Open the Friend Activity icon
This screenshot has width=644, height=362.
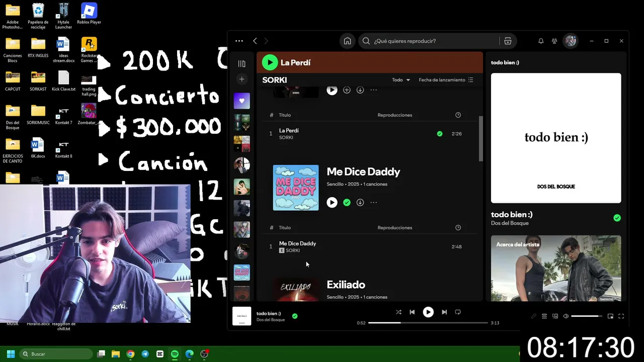(x=554, y=41)
